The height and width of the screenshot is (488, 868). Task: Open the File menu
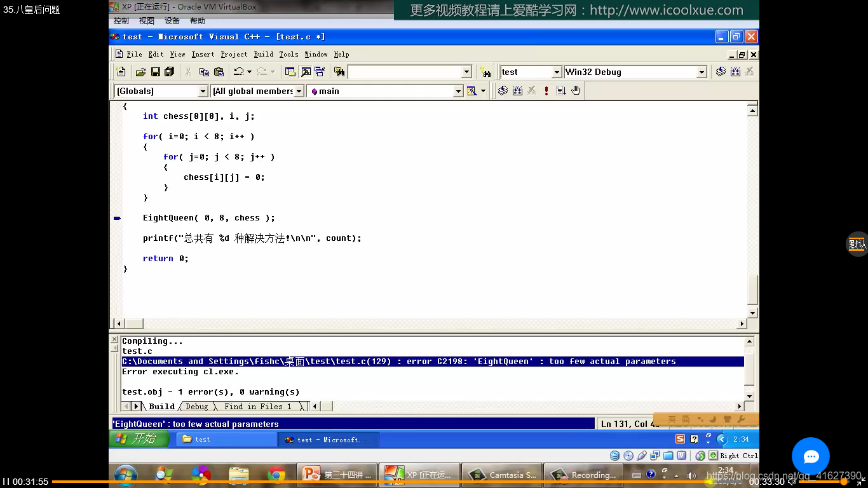click(x=134, y=55)
